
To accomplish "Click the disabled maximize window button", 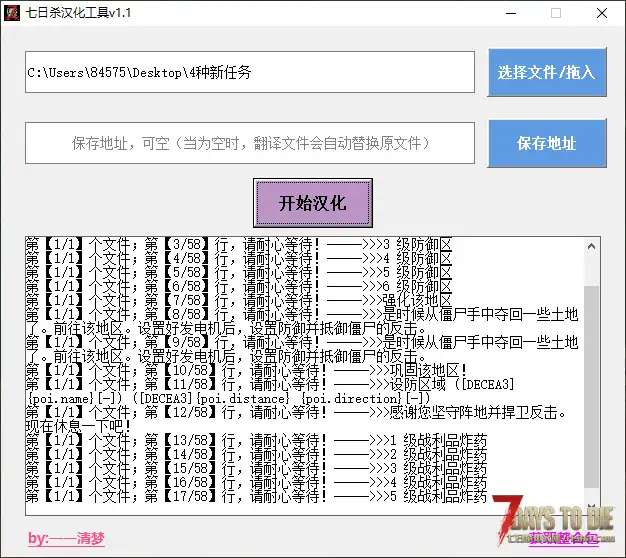I will [555, 13].
